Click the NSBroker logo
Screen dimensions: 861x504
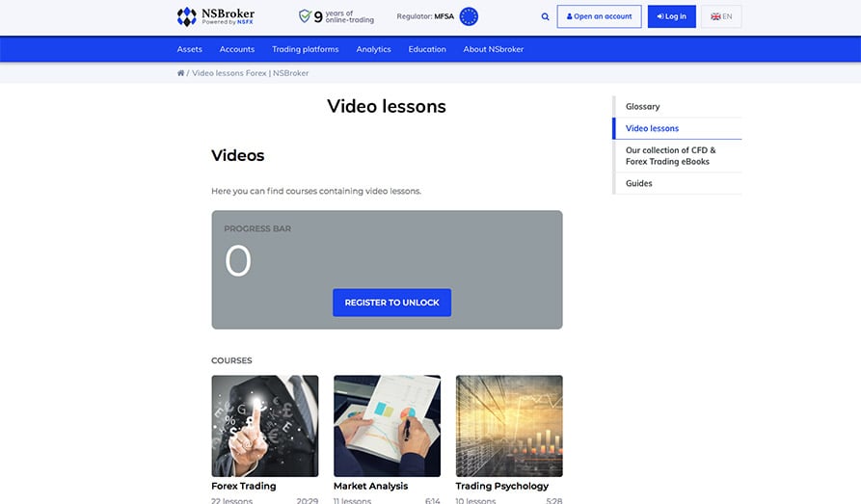point(215,16)
